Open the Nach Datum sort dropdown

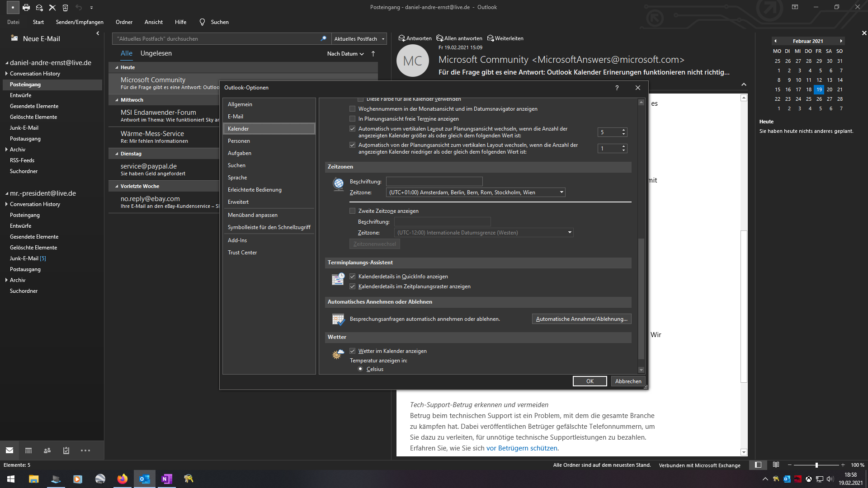(x=345, y=54)
